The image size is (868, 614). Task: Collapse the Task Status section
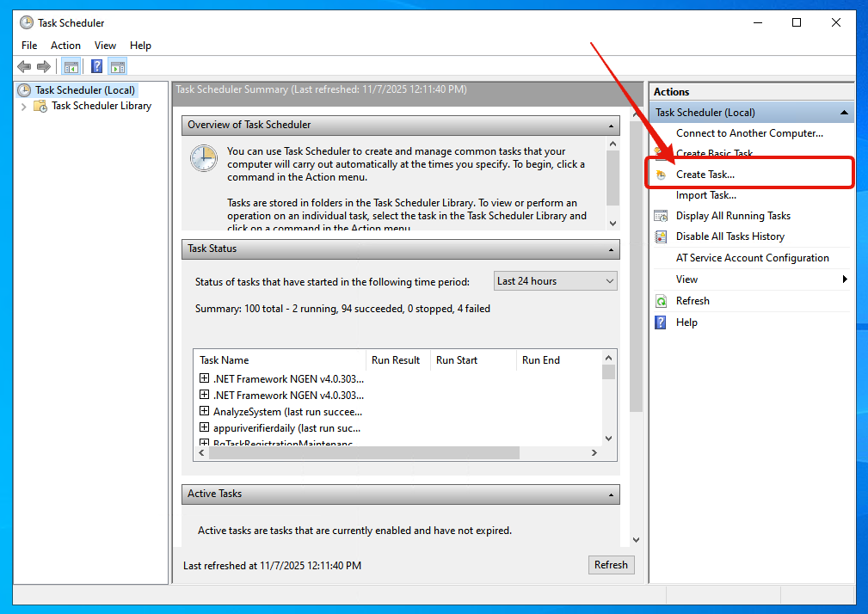tap(611, 249)
